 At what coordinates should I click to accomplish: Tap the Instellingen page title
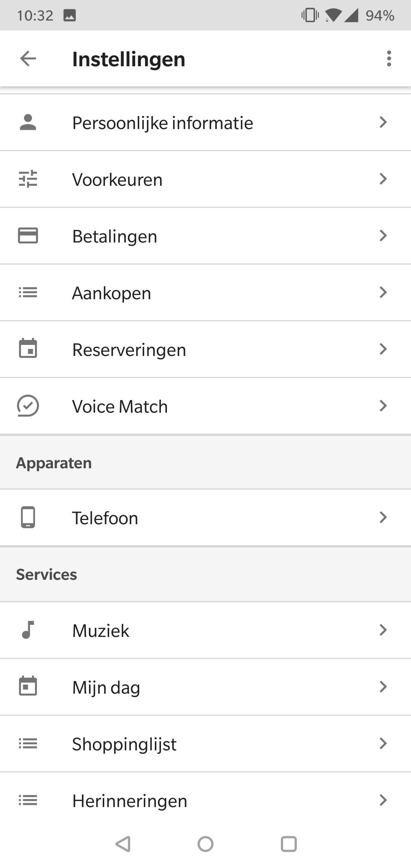click(x=129, y=59)
